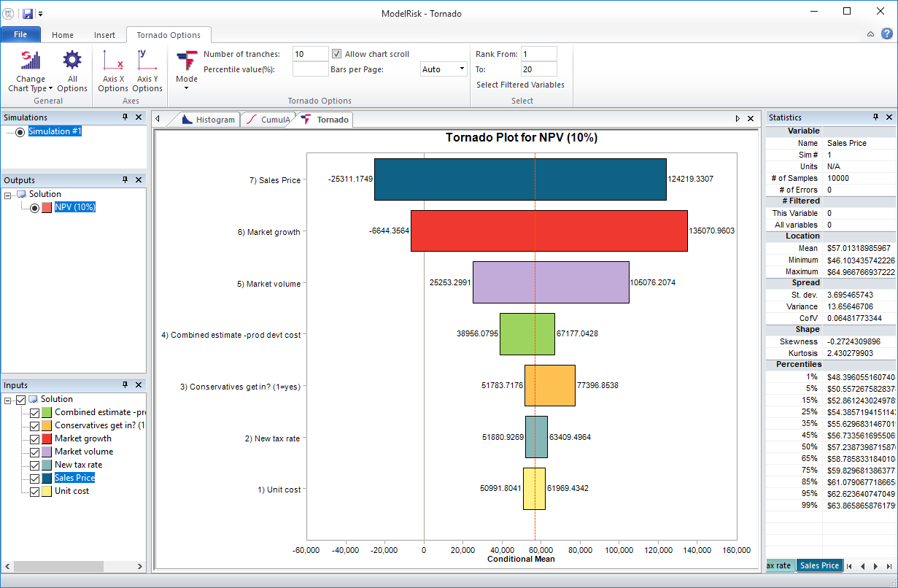Enable the Allow chart scroll checkbox
The height and width of the screenshot is (588, 898).
(x=336, y=53)
